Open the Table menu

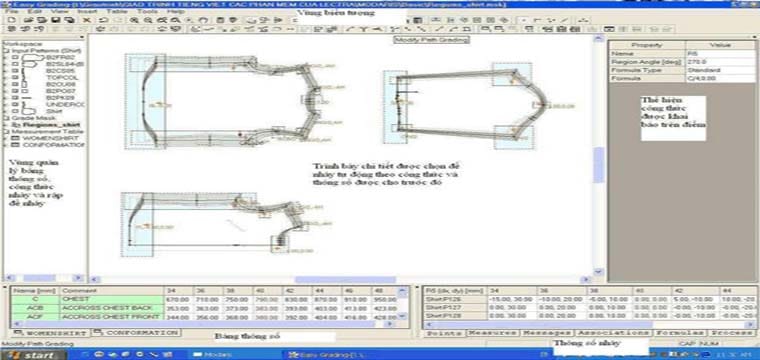[x=117, y=11]
